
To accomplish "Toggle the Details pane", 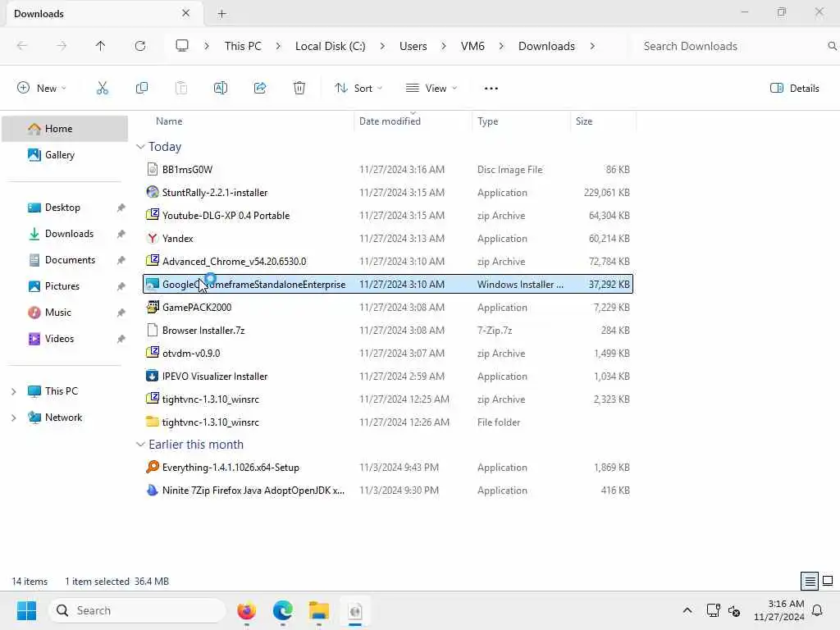I will [794, 89].
